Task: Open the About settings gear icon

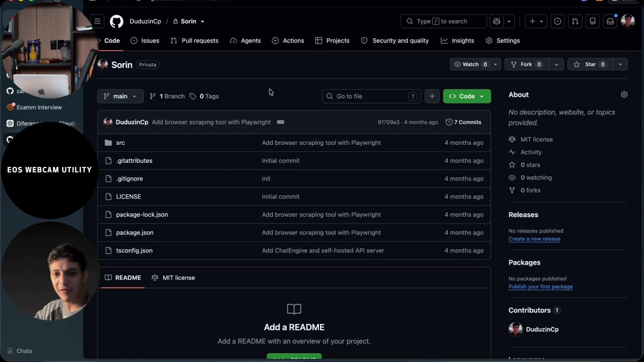Action: click(624, 95)
